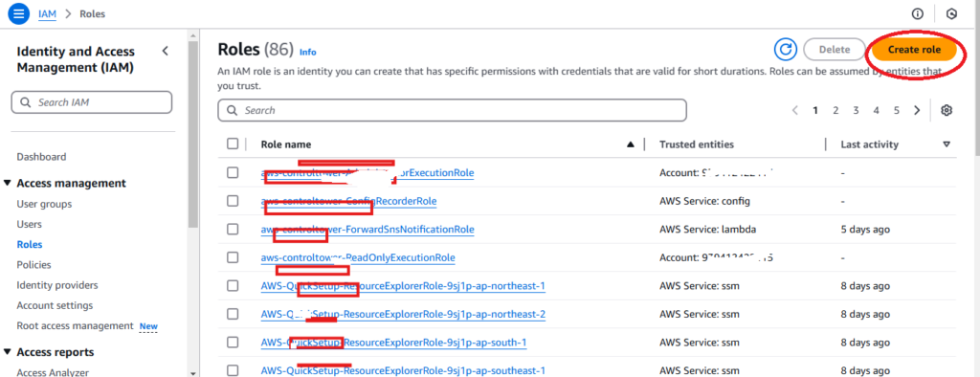Viewport: 980px width, 377px height.
Task: Go to next page of roles
Action: coord(917,110)
